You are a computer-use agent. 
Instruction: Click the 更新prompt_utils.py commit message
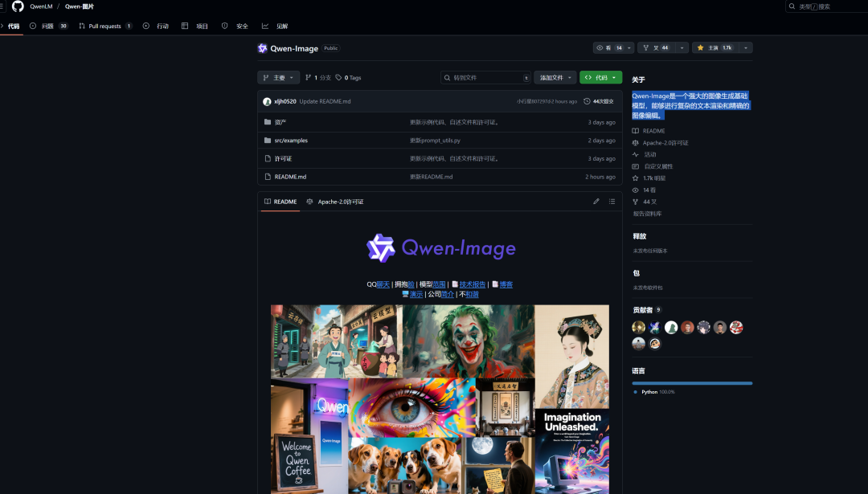pyautogui.click(x=435, y=141)
